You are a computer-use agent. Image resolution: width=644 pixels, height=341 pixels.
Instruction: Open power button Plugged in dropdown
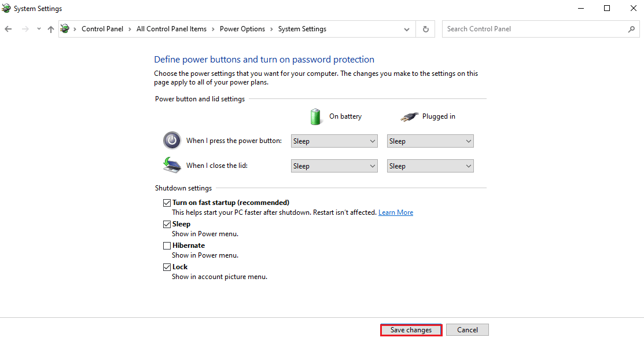430,141
